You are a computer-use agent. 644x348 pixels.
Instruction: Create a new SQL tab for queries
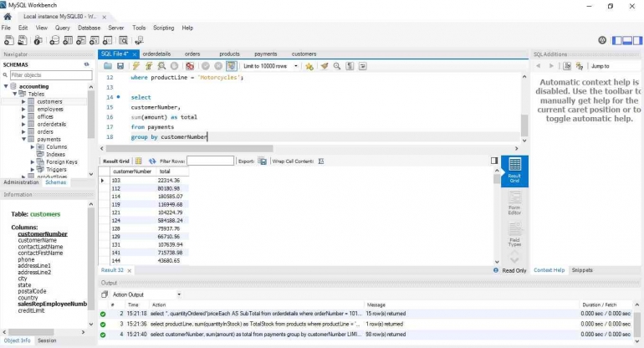click(x=8, y=40)
